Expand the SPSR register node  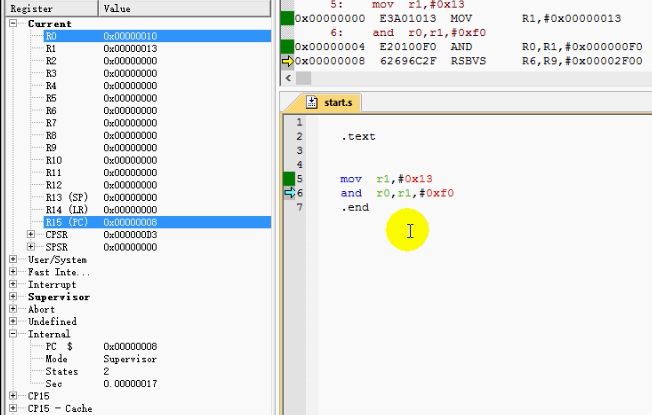click(x=33, y=247)
